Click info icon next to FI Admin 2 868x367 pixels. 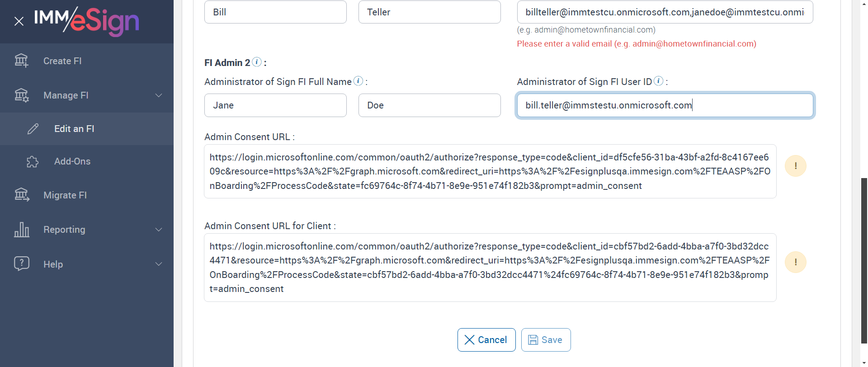257,62
